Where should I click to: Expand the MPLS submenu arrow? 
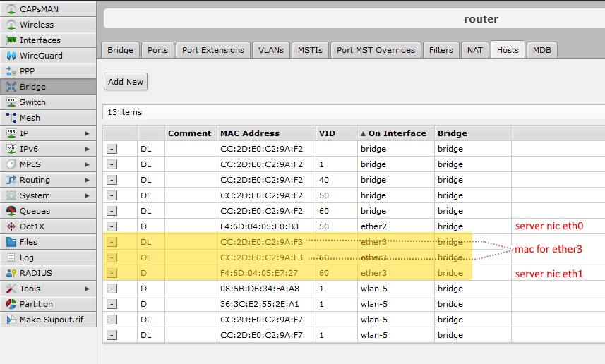(x=87, y=164)
